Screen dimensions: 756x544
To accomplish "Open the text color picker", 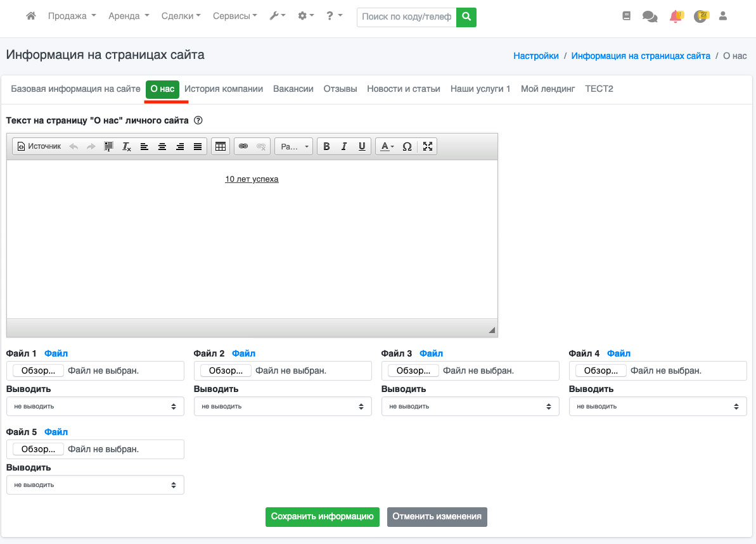I will click(386, 146).
